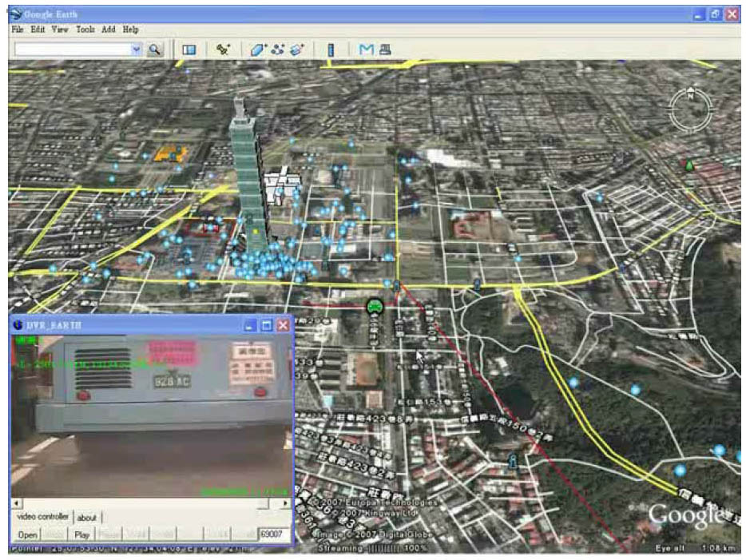Select the Add Placemark pushpin tool
Screen dimensions: 746x560
[x=223, y=50]
